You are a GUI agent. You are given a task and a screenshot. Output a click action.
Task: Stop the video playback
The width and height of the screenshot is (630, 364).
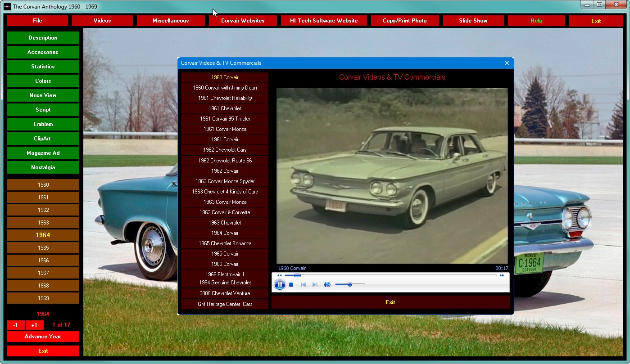click(291, 284)
